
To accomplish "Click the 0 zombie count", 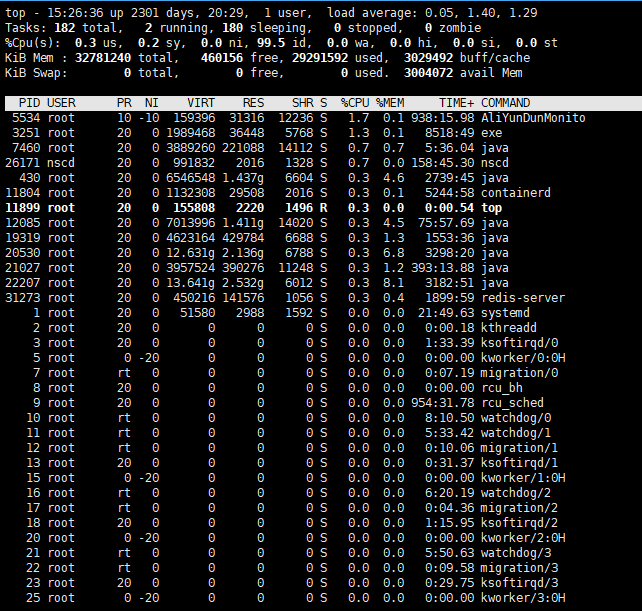I will [x=428, y=28].
